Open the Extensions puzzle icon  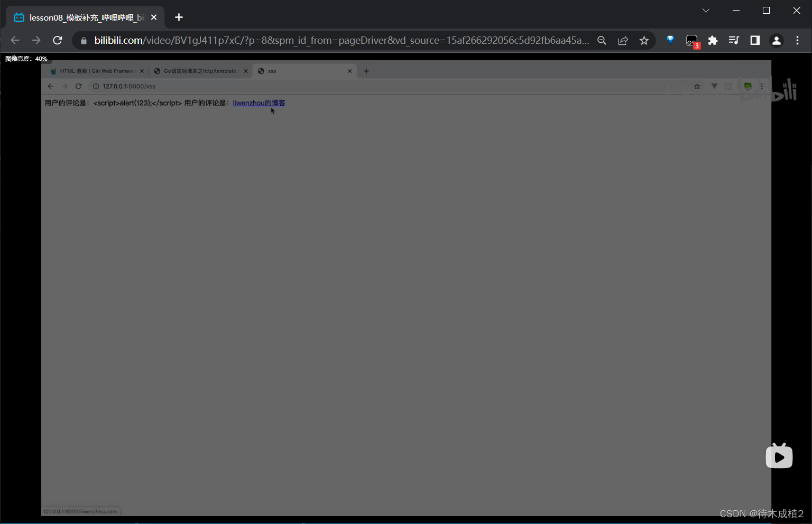(x=713, y=41)
